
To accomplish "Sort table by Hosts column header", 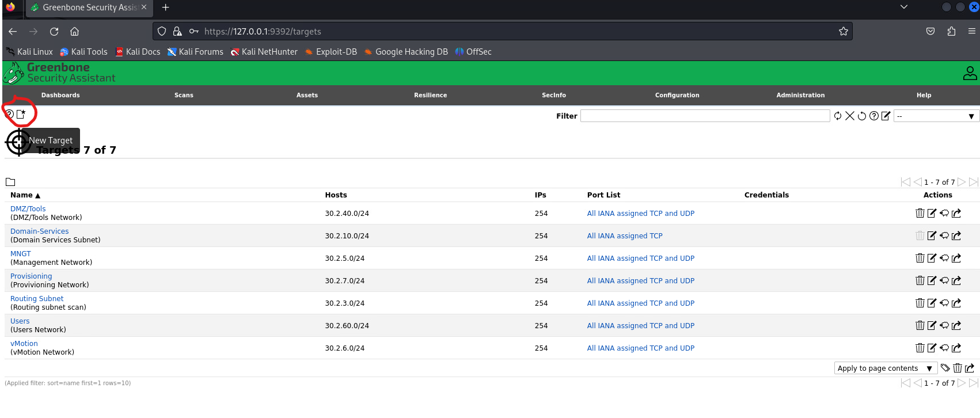I will (x=336, y=195).
